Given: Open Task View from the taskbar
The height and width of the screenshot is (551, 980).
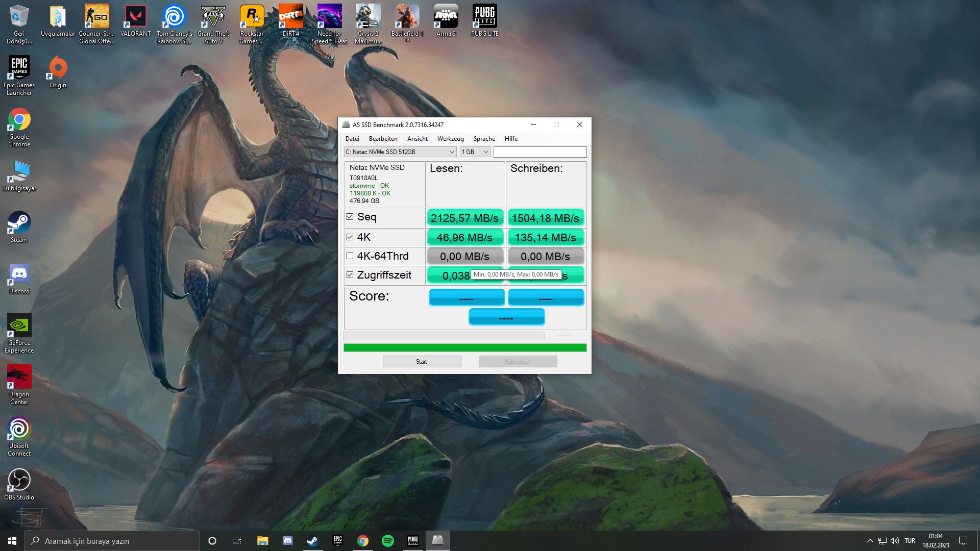Looking at the screenshot, I should [x=237, y=541].
